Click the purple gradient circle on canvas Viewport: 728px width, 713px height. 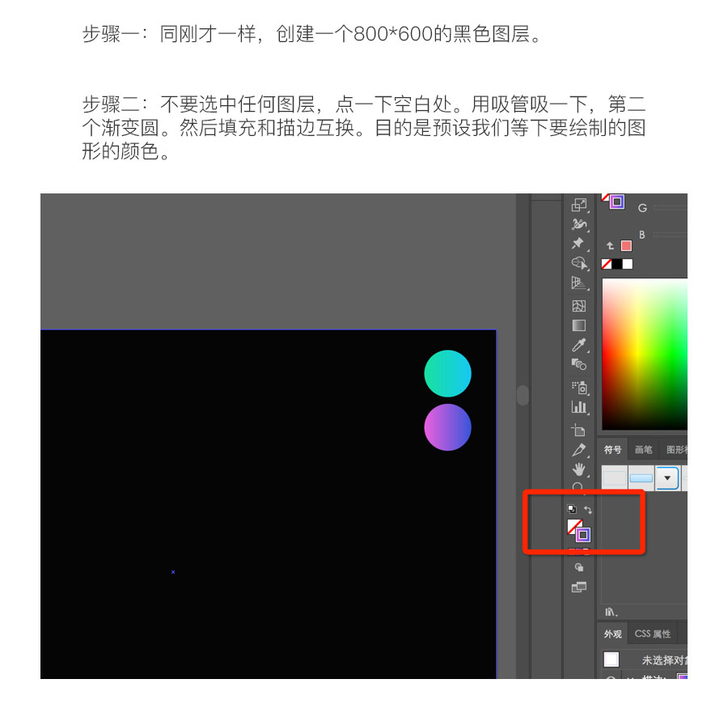click(x=447, y=427)
